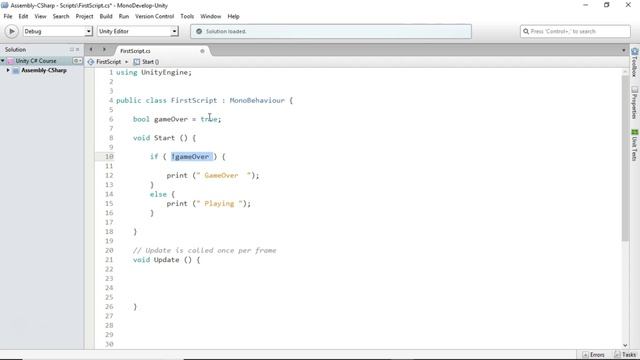640x360 pixels.
Task: Open the Start () member breadcrumb selector
Action: tap(150, 62)
